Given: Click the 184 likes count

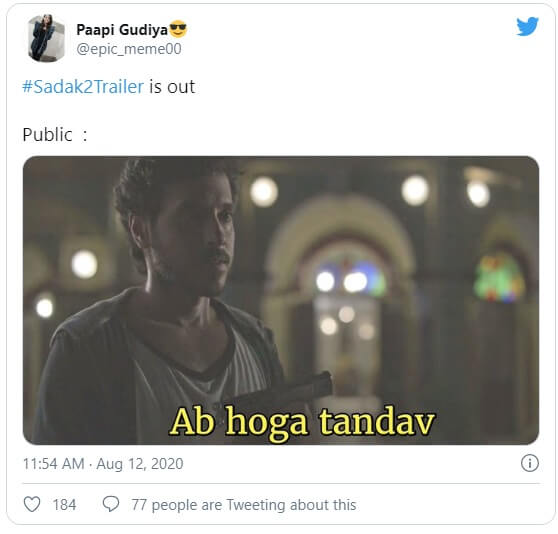Looking at the screenshot, I should 64,505.
